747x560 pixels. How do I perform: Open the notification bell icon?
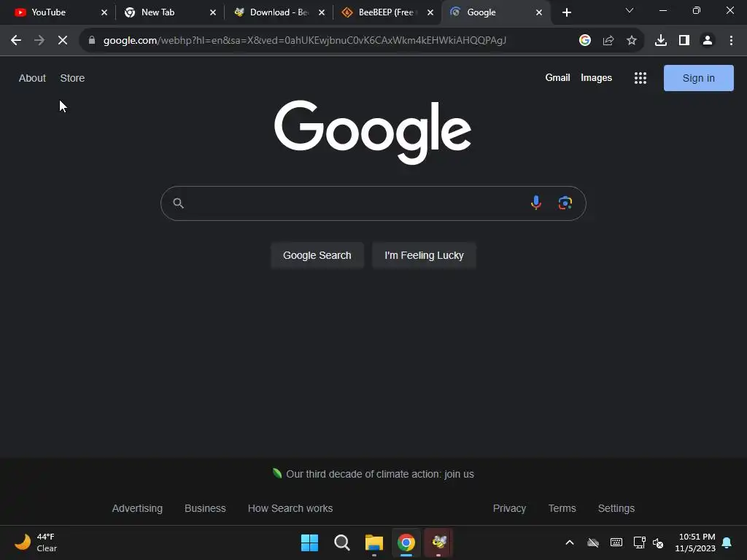727,542
